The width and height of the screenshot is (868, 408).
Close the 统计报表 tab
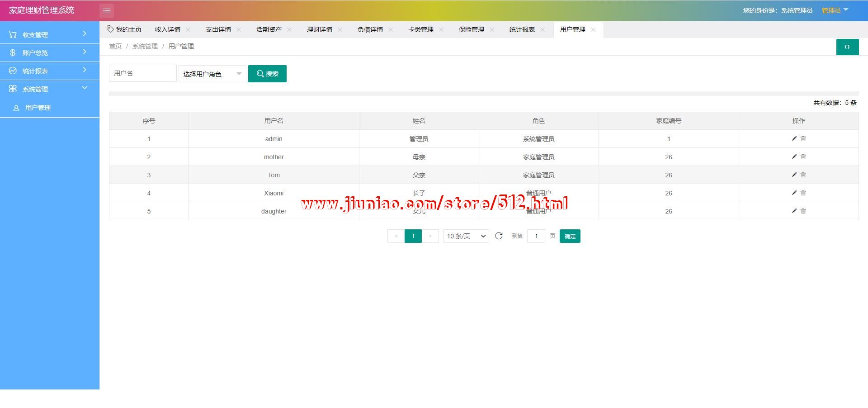pos(542,30)
